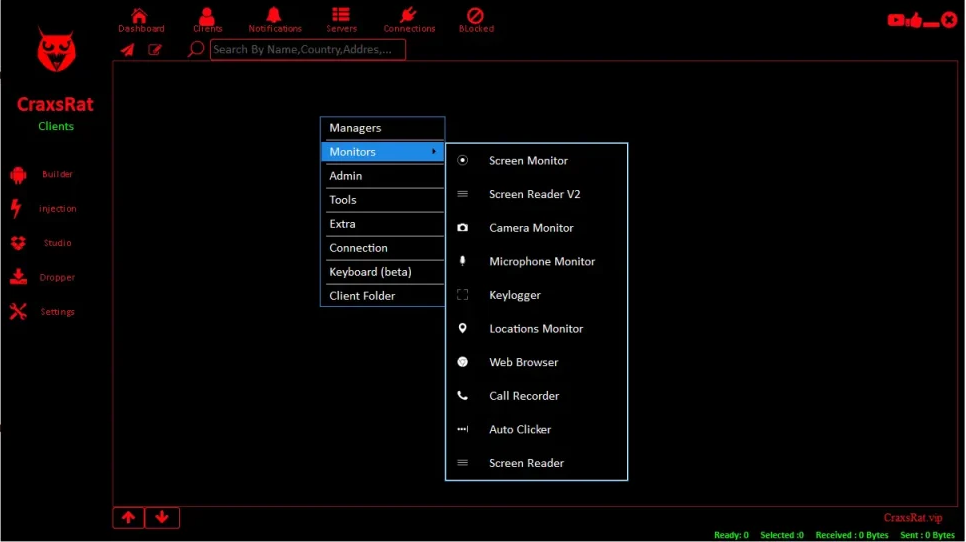The width and height of the screenshot is (966, 542).
Task: Click the red down arrow button
Action: [x=162, y=517]
